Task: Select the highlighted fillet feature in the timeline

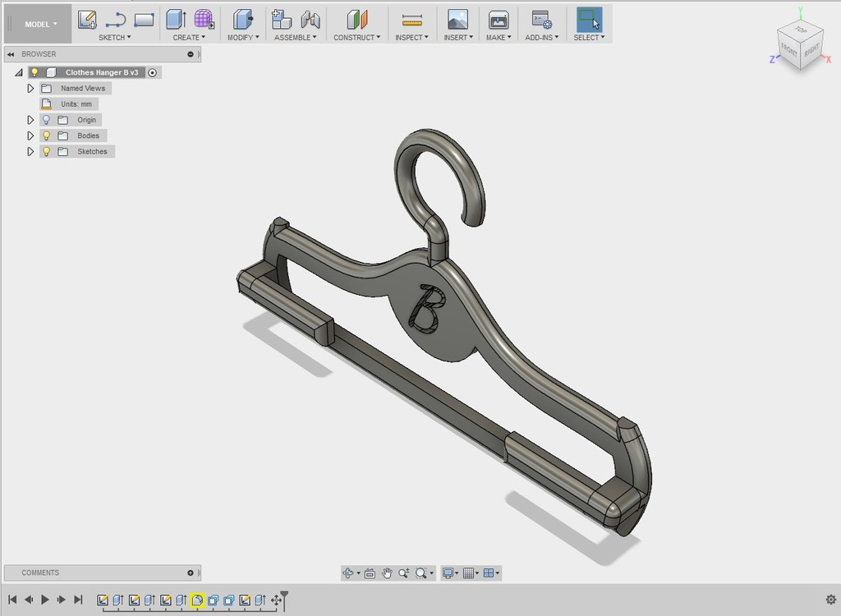Action: point(197,600)
